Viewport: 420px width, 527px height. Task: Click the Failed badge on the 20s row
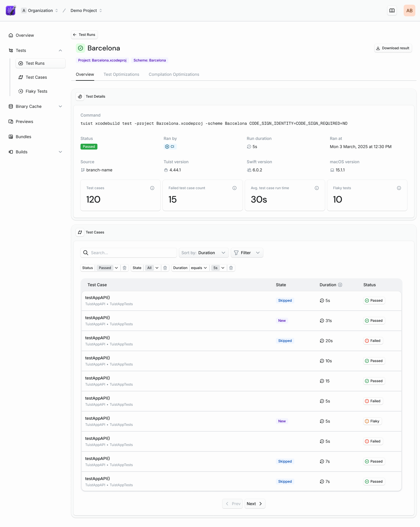[373, 341]
